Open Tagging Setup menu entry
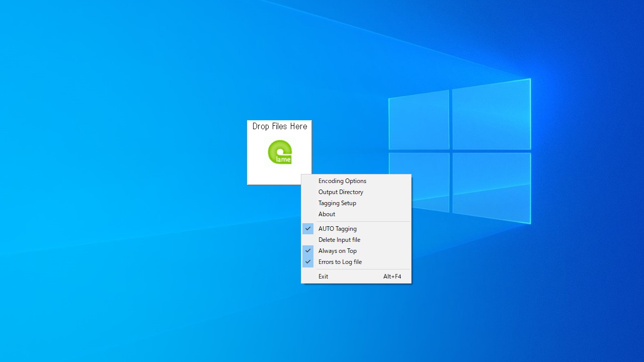Image resolution: width=644 pixels, height=362 pixels. (x=356, y=203)
